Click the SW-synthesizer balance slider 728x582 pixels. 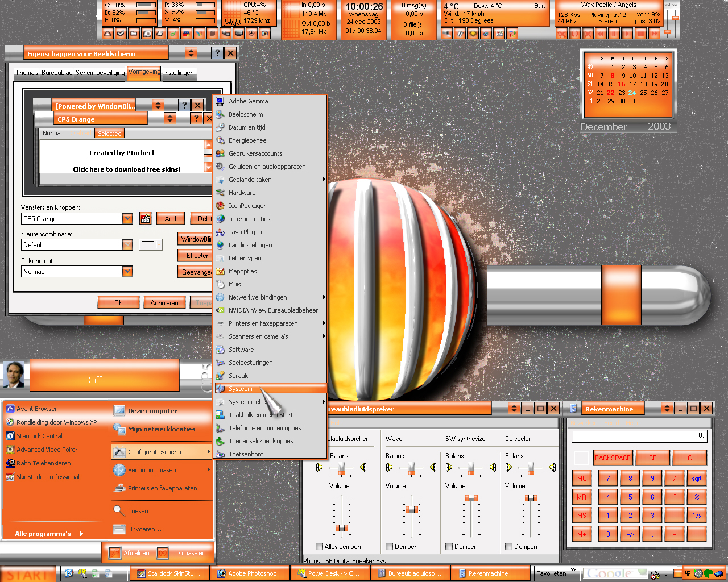tap(471, 467)
